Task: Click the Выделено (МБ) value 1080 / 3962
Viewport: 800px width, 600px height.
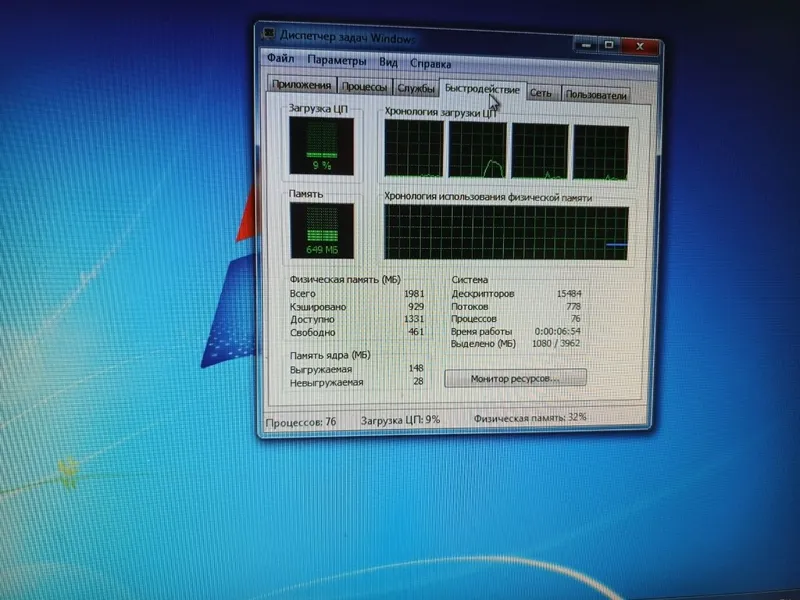Action: 556,343
